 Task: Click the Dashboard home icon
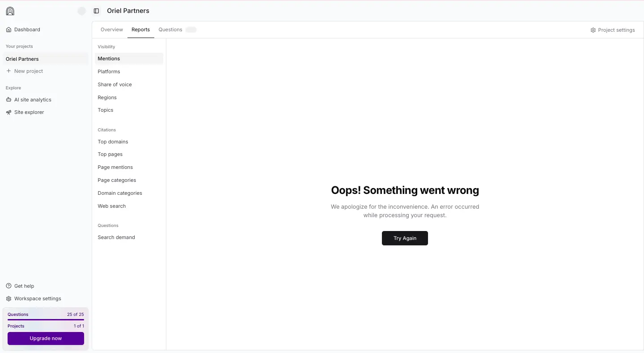[8, 29]
